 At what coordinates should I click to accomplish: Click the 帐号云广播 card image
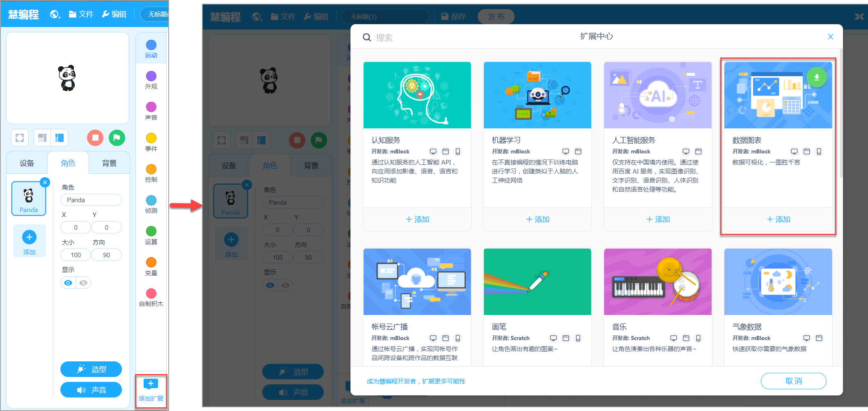[417, 282]
